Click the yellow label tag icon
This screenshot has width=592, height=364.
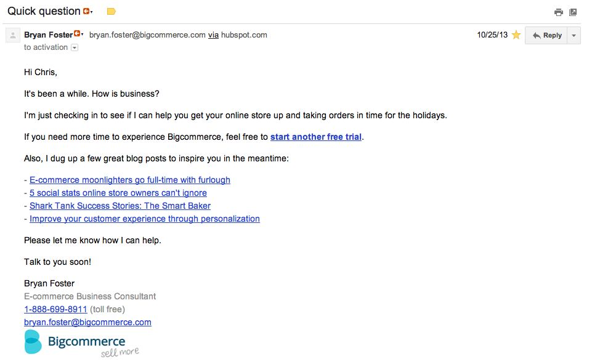point(111,12)
